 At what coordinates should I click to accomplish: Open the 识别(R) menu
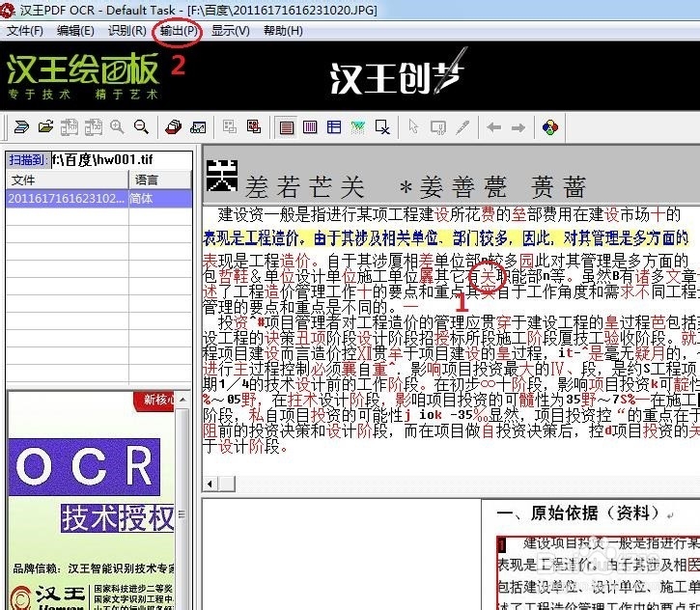tap(126, 31)
